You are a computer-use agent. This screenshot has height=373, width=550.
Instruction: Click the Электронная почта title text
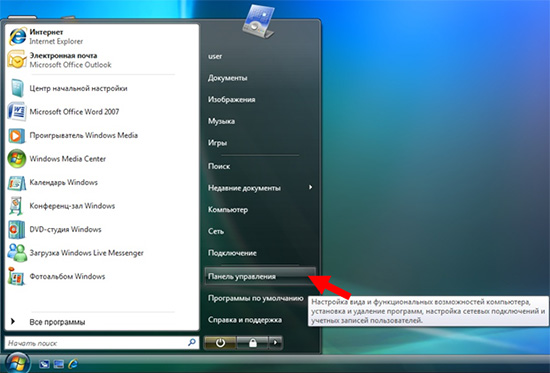pyautogui.click(x=63, y=55)
